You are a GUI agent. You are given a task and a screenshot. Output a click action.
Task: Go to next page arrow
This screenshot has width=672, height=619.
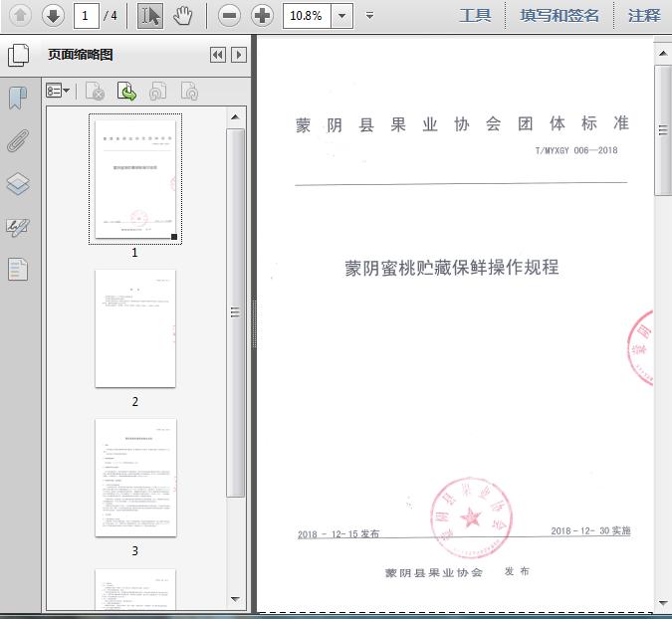pyautogui.click(x=53, y=16)
